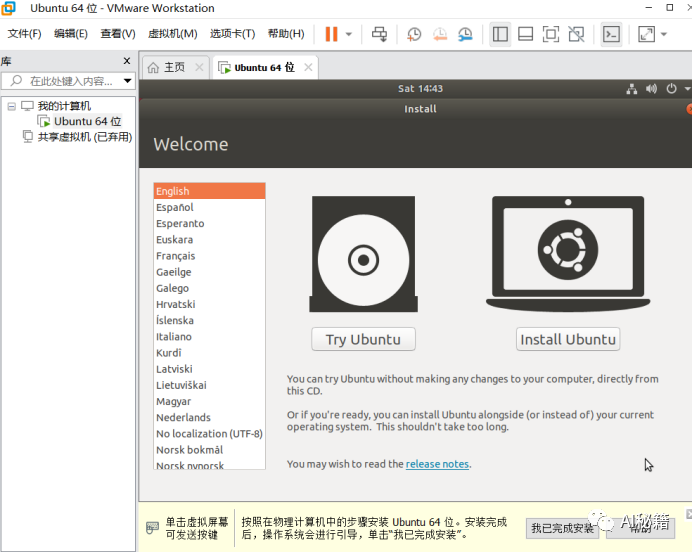Click the stretch guest display icon
Image resolution: width=692 pixels, height=552 pixels.
(x=647, y=34)
